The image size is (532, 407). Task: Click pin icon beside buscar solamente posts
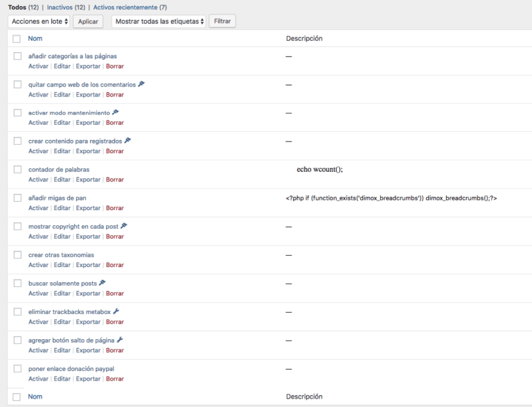(102, 283)
